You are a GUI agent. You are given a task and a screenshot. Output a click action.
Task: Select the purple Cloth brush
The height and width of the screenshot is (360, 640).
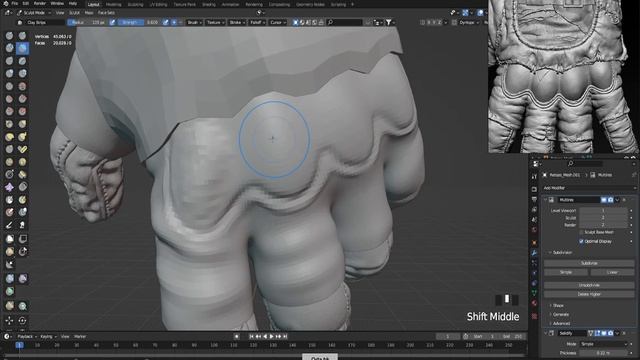(x=9, y=187)
